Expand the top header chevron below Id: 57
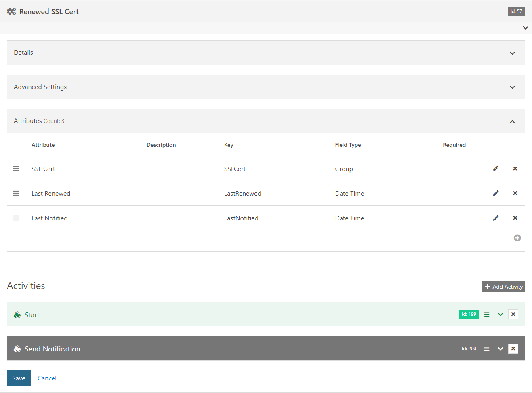Image resolution: width=532 pixels, height=393 pixels. (x=525, y=28)
